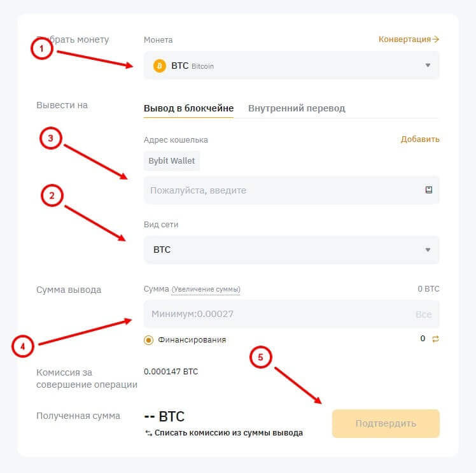Viewport: 476px width, 473px height.
Task: Open the address book icon in wallet field
Action: coord(428,190)
